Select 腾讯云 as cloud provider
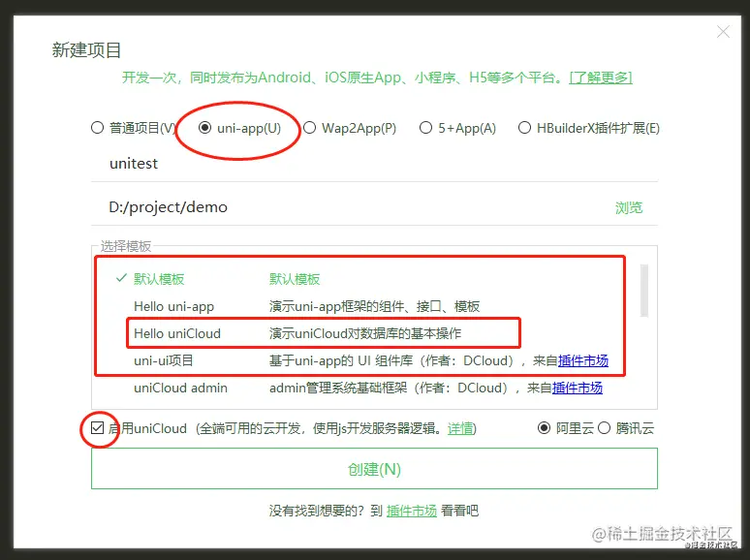Viewport: 750px width, 560px height. pyautogui.click(x=604, y=427)
